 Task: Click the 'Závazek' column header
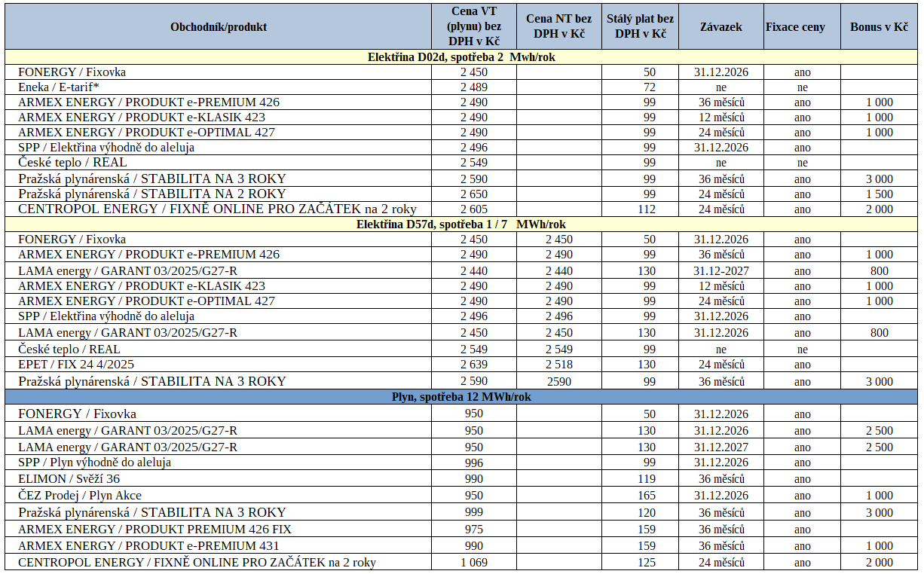click(x=721, y=27)
